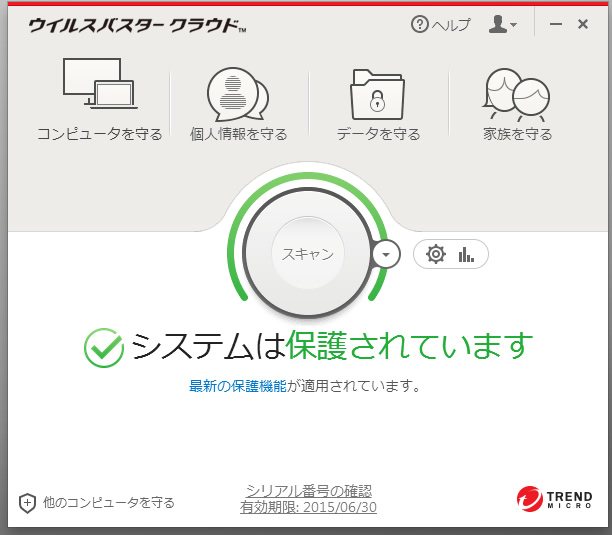612x535 pixels.
Task: Click the ウイルスバスター クラウド title logo
Action: coord(137,25)
